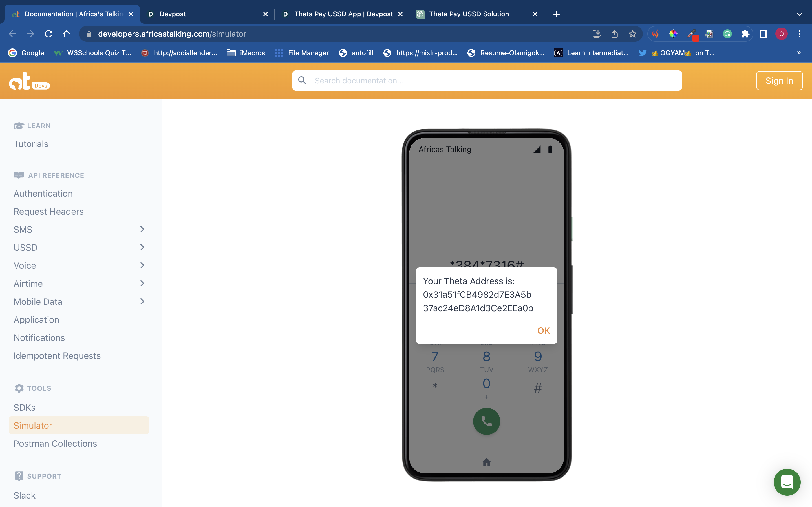Toggle the browser side panel
The height and width of the screenshot is (507, 812).
[763, 34]
